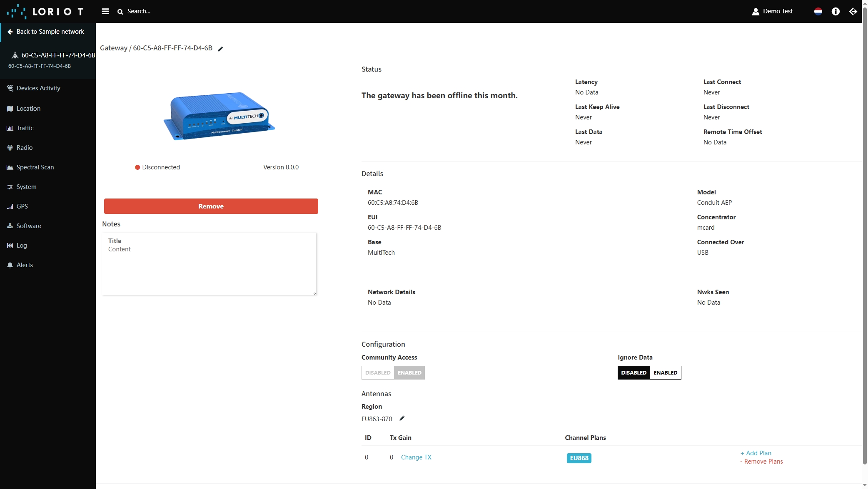
Task: Click the logout arrow icon
Action: coord(853,11)
